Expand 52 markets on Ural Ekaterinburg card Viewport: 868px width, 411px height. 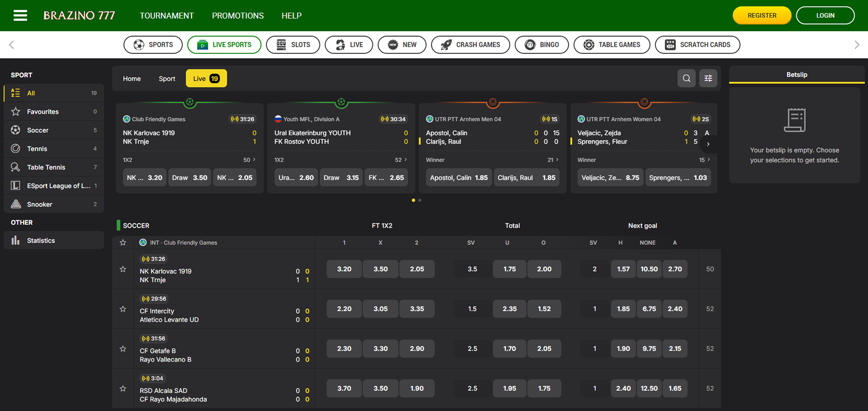tap(401, 160)
